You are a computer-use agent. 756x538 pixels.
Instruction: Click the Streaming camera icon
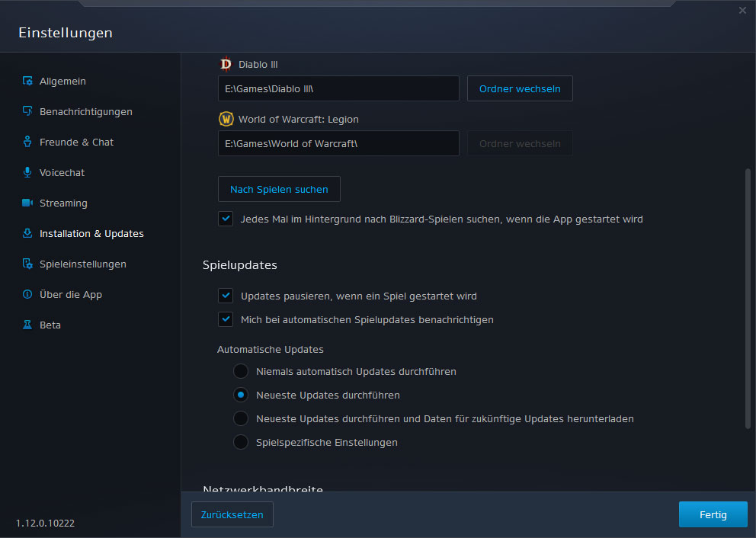click(27, 203)
